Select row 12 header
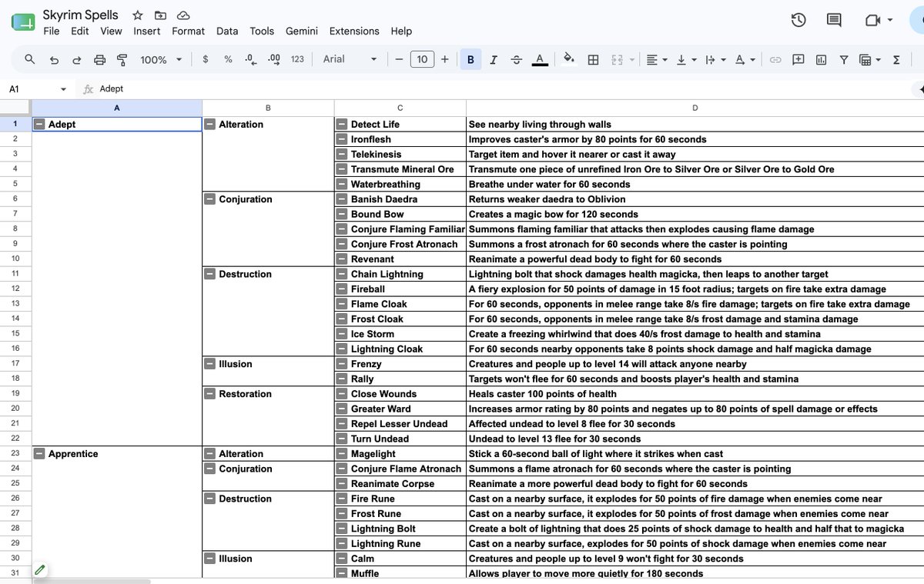The width and height of the screenshot is (924, 584). pyautogui.click(x=15, y=289)
